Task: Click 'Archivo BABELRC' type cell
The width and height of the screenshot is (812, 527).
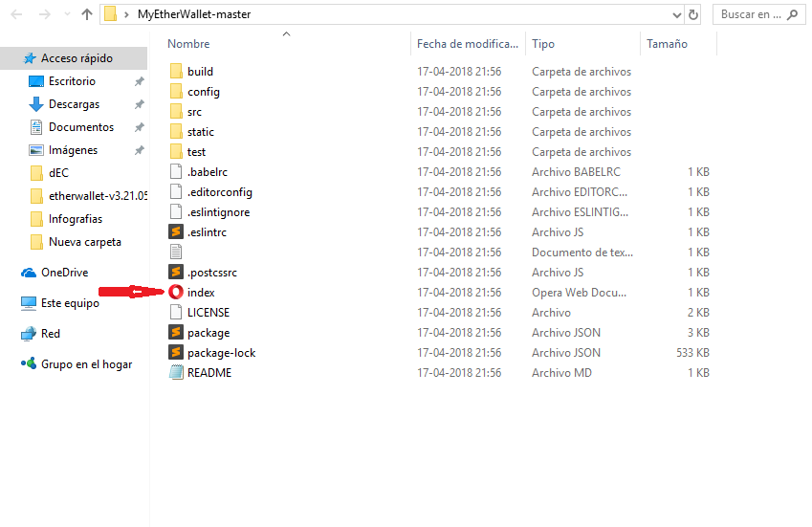Action: click(x=576, y=172)
